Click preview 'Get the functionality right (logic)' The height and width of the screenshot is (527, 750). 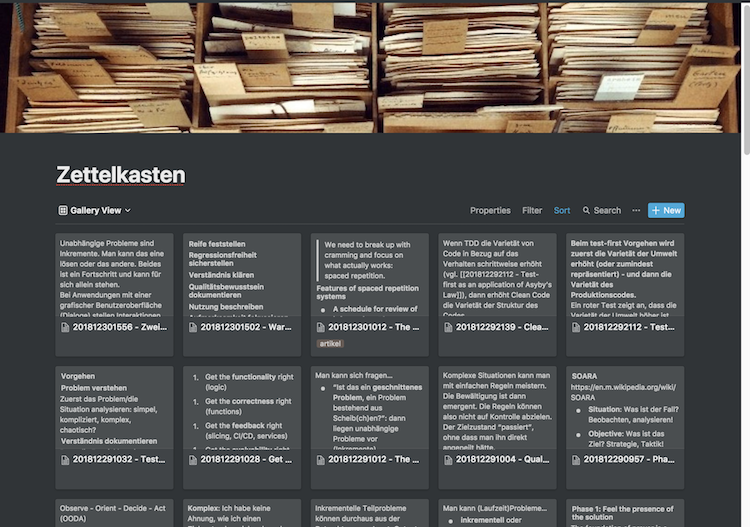click(x=249, y=382)
